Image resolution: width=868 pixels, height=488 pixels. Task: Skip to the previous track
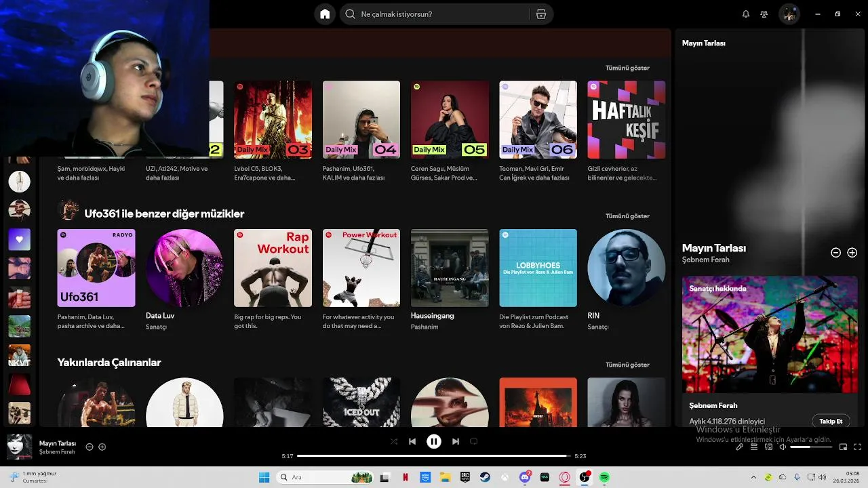coord(412,441)
